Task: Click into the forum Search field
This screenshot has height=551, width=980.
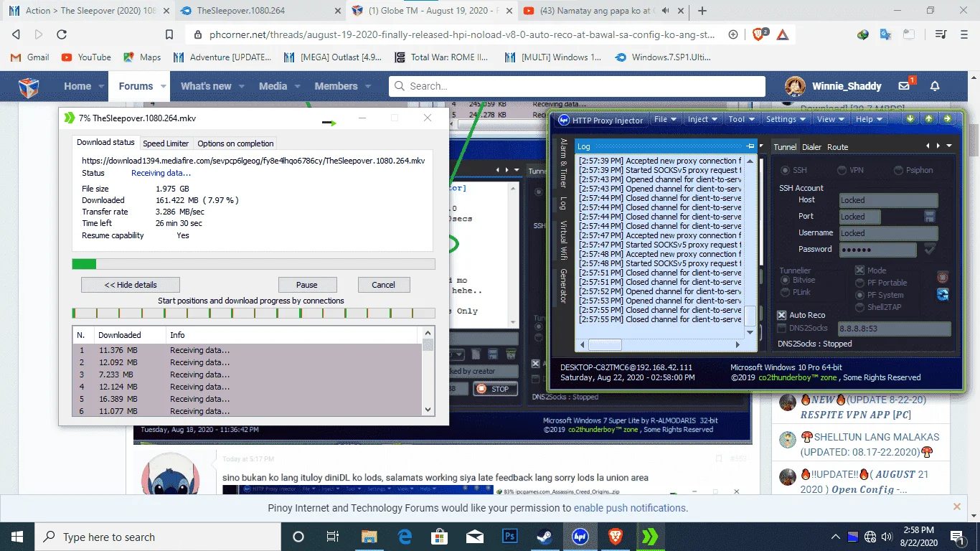Action: (x=578, y=86)
